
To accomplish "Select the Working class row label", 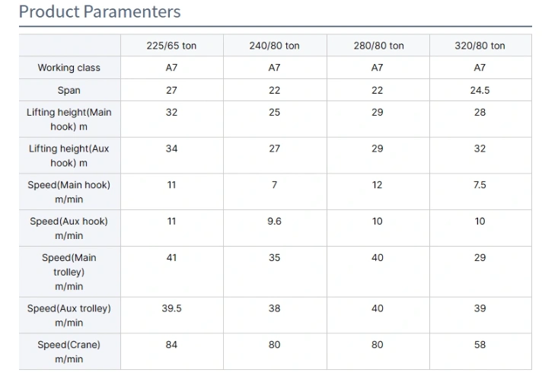I will click(x=69, y=68).
